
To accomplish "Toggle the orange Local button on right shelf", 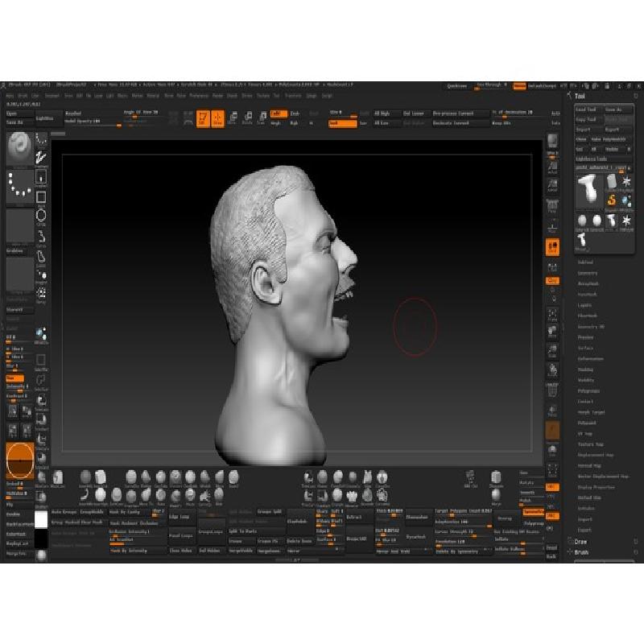I will (x=552, y=247).
